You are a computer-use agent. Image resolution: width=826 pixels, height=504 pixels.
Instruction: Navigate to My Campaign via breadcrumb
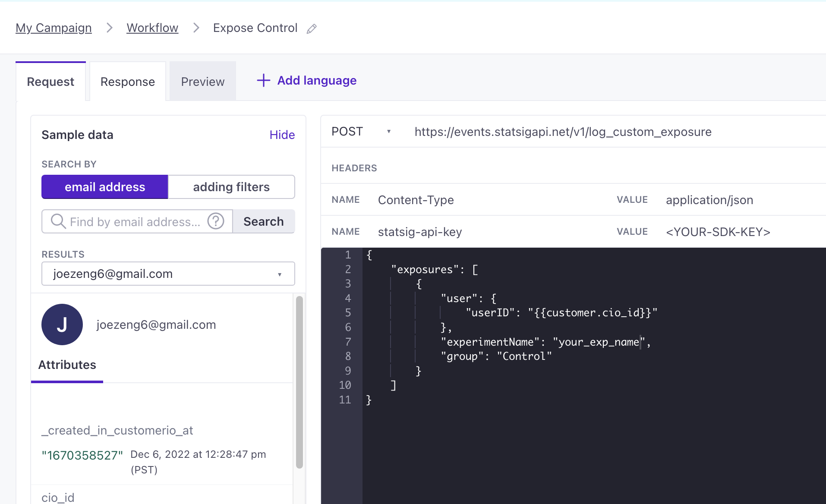point(54,28)
